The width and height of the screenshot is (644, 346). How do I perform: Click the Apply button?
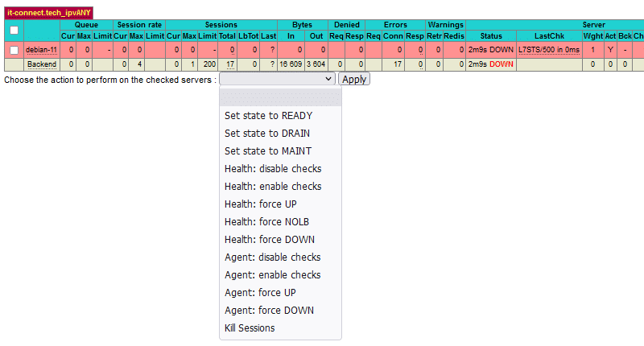[x=354, y=79]
